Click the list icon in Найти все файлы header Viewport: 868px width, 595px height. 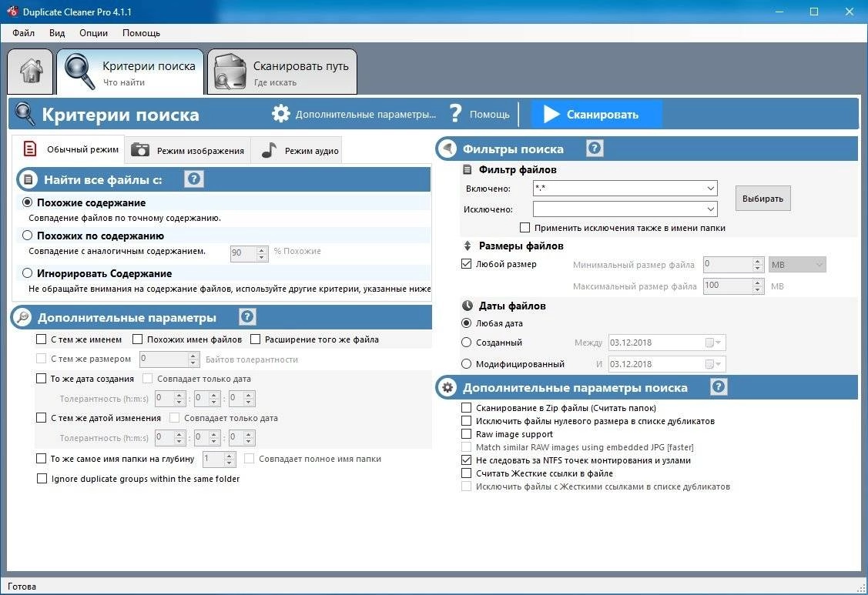coord(28,179)
